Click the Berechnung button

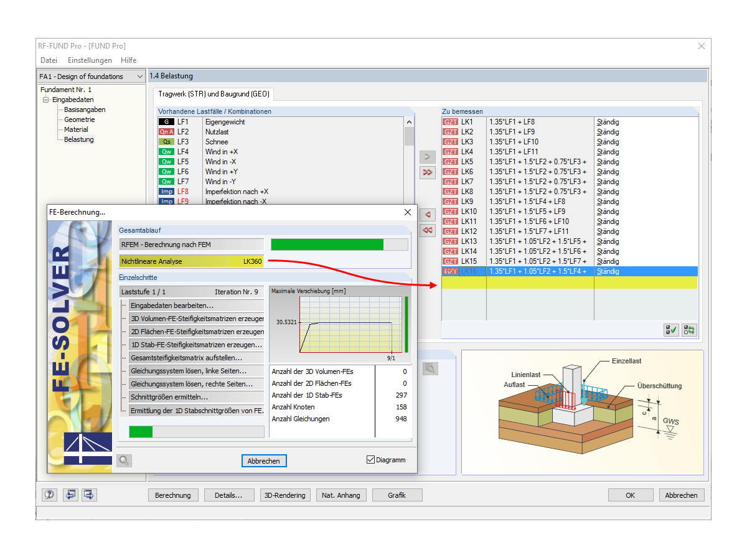173,495
